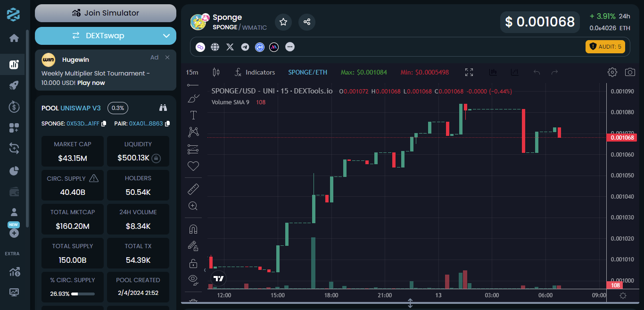Click the Join Simulator button

coord(106,13)
